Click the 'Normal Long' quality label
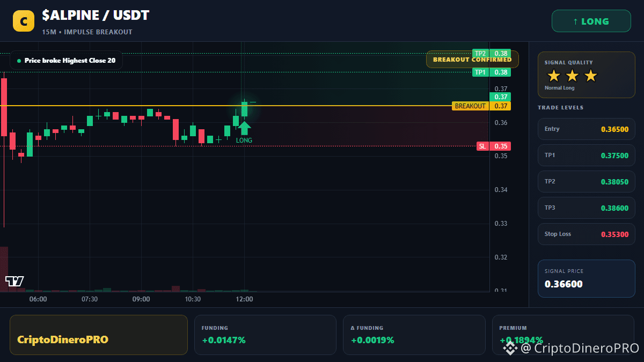Screen dimensions: 644x362 [x=559, y=88]
